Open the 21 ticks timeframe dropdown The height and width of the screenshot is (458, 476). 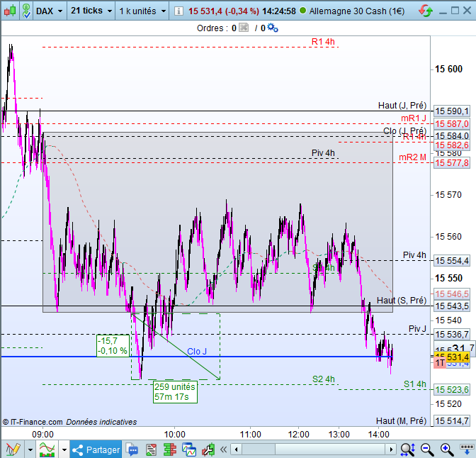point(91,11)
